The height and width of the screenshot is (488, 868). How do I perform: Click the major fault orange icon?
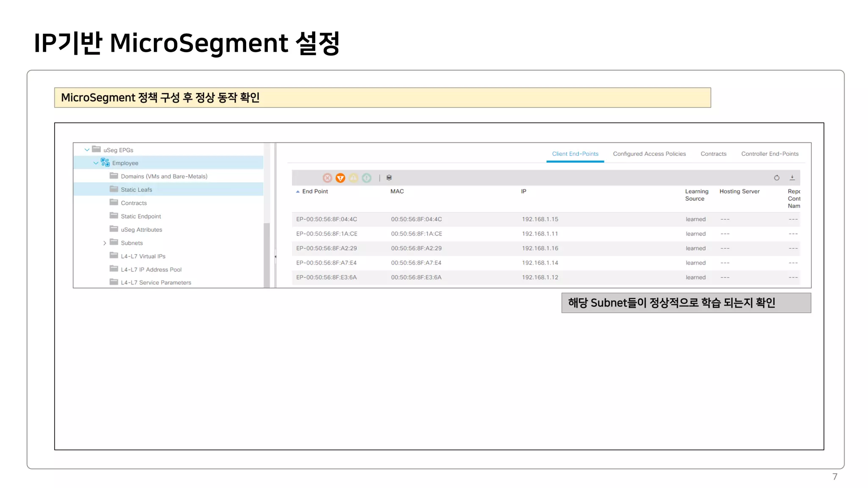[340, 178]
